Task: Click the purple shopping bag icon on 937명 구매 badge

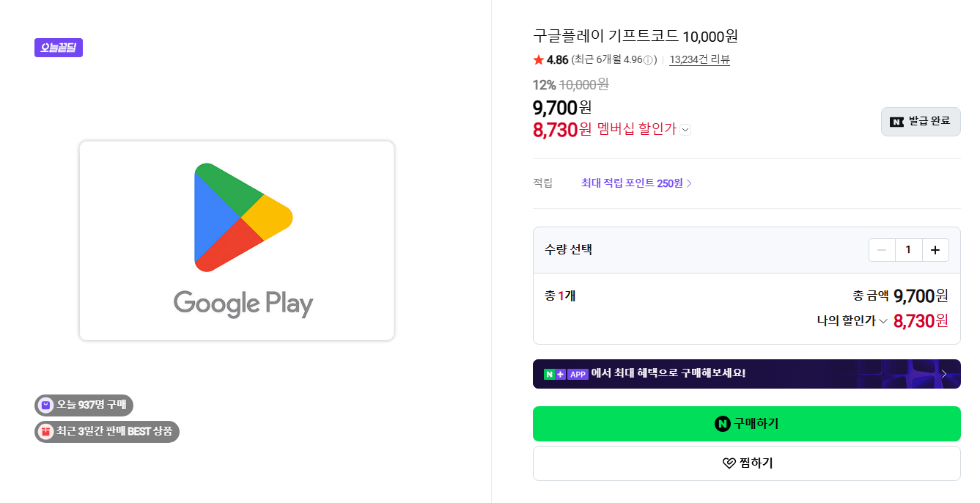Action: pos(45,405)
